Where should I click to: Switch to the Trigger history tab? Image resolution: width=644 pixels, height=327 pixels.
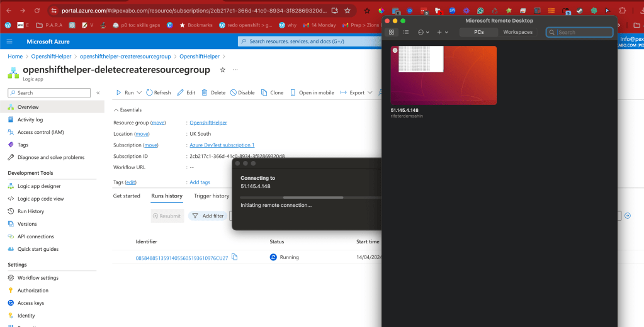click(212, 196)
